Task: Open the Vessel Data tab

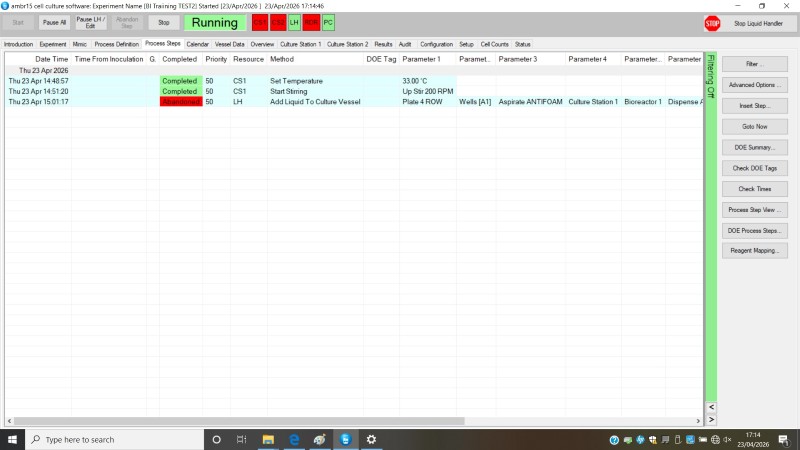Action: click(230, 44)
